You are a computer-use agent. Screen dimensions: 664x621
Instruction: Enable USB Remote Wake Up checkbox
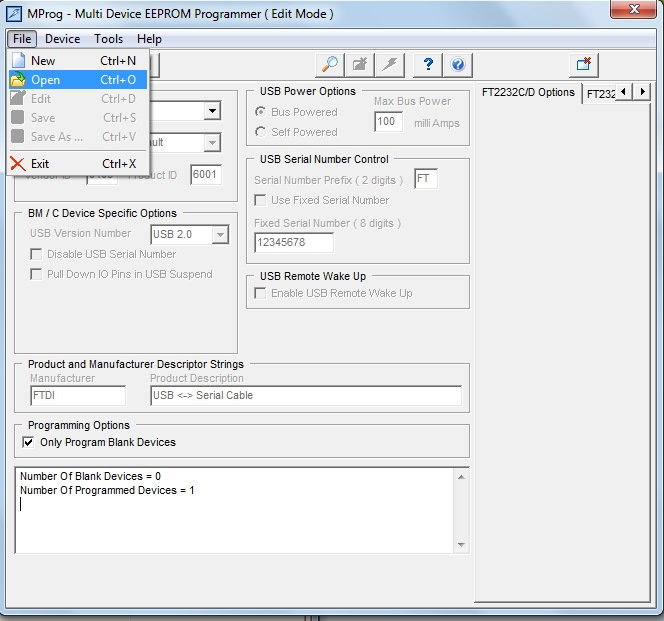[x=260, y=293]
